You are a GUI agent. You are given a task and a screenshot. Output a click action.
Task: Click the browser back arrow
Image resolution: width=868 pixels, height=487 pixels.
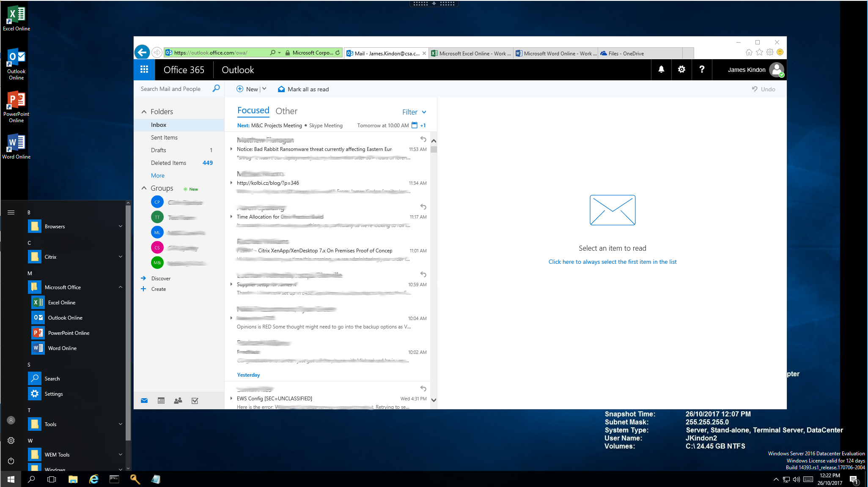pyautogui.click(x=143, y=52)
